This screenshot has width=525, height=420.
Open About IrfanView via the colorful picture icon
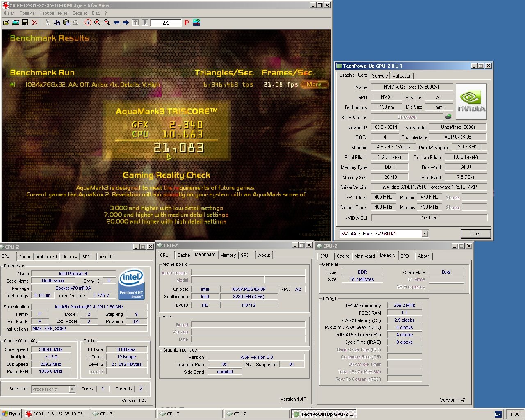[196, 23]
